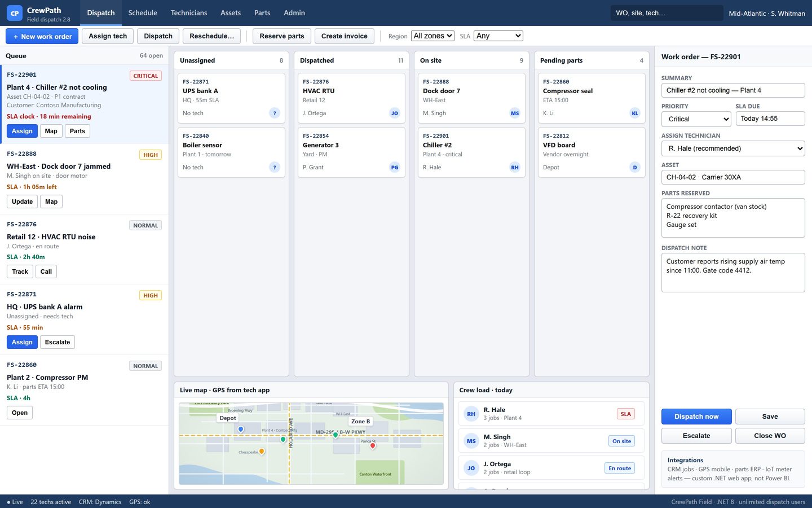812x508 pixels.
Task: Click Update on FS-22888 queue item
Action: 22,202
